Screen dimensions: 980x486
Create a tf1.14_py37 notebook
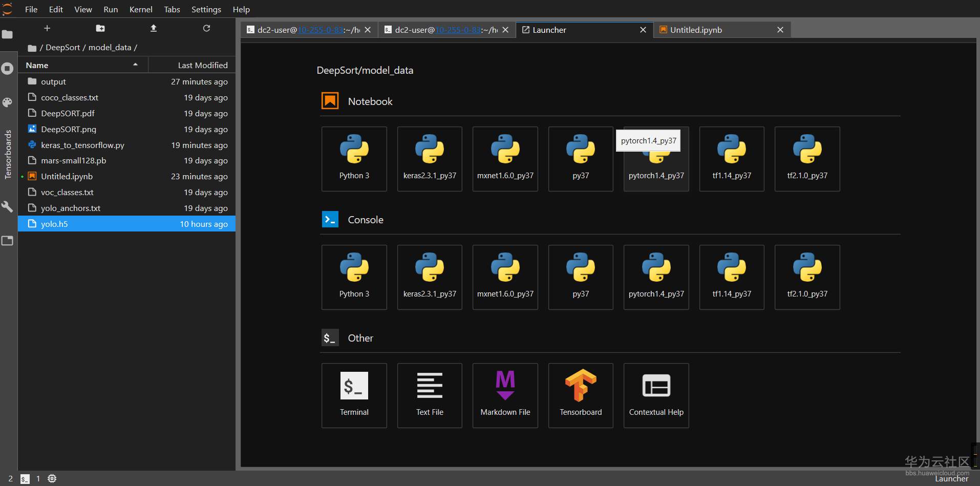[732, 159]
